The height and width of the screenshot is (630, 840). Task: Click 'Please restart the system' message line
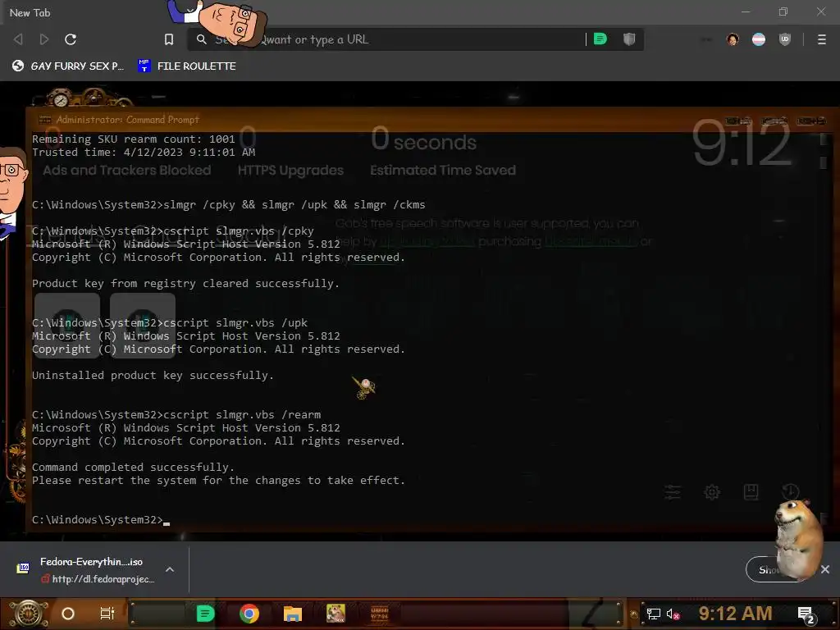(x=218, y=481)
